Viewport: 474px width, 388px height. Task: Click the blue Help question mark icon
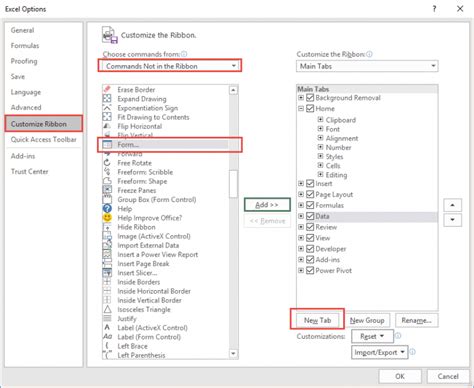(107, 208)
